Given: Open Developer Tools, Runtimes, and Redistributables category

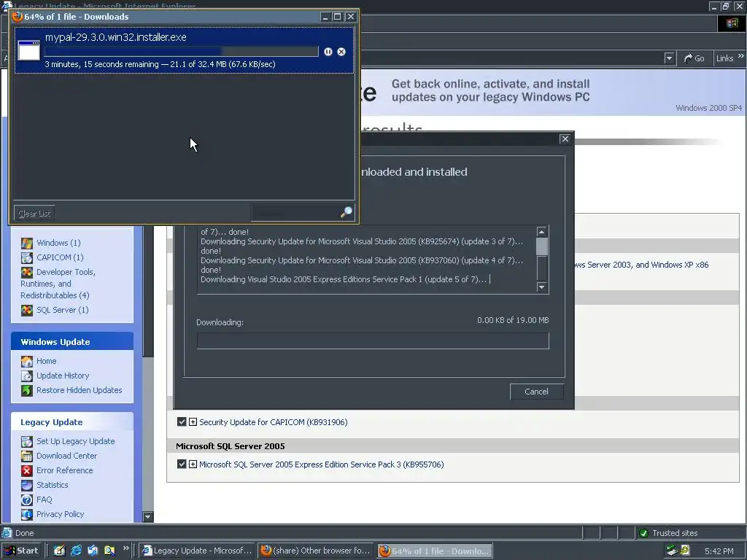Looking at the screenshot, I should tap(58, 284).
